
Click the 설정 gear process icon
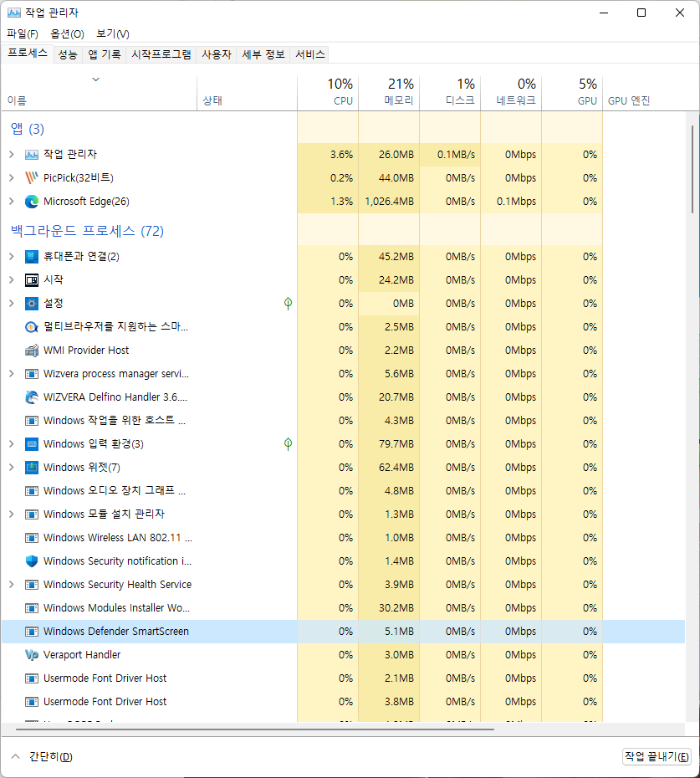click(x=31, y=303)
